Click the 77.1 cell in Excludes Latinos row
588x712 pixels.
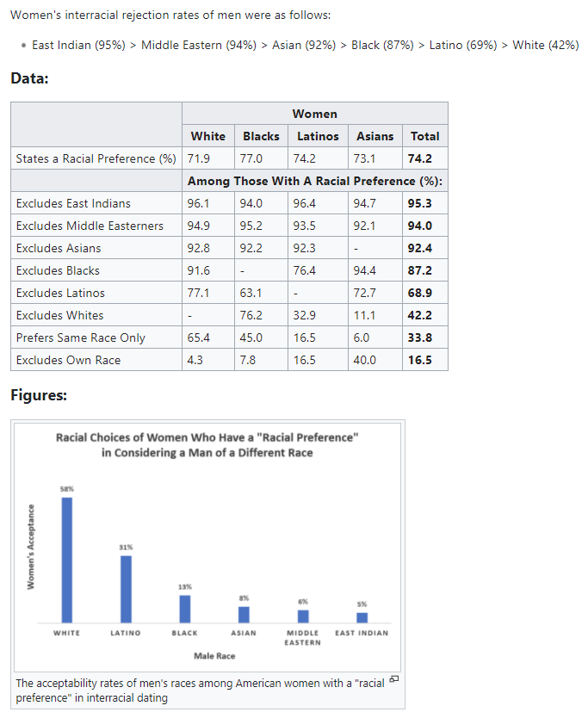[x=208, y=293]
